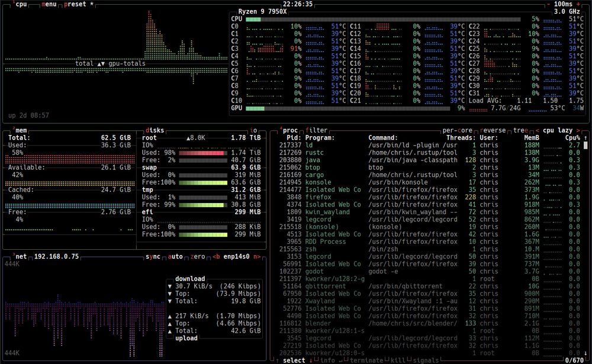Toggle auto scaling in net panel
Screen dimensions: 592x364
coord(175,256)
